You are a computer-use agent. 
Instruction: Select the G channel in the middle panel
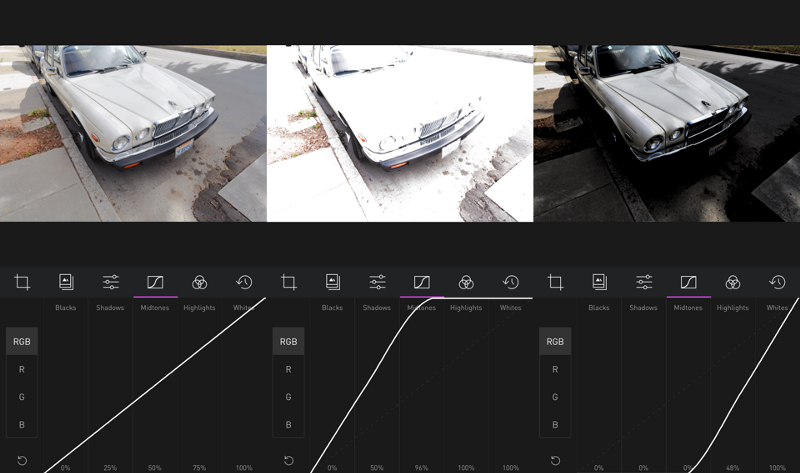point(289,397)
